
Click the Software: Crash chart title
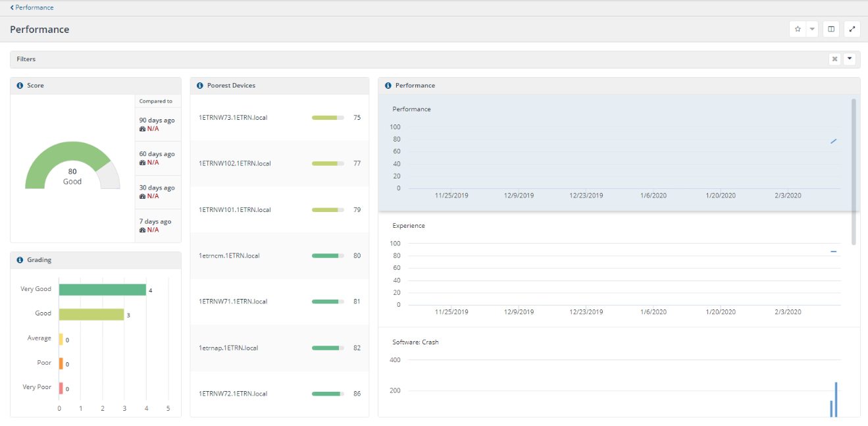pyautogui.click(x=415, y=342)
